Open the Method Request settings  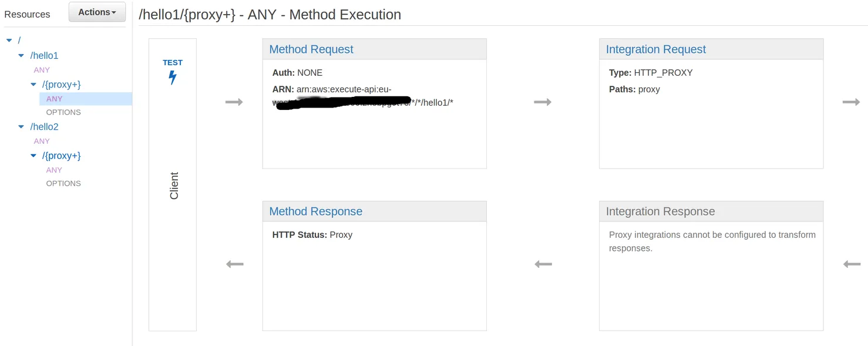coord(311,49)
